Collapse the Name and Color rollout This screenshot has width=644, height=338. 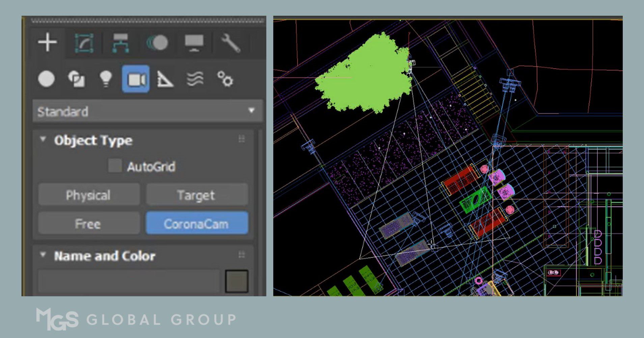[43, 255]
